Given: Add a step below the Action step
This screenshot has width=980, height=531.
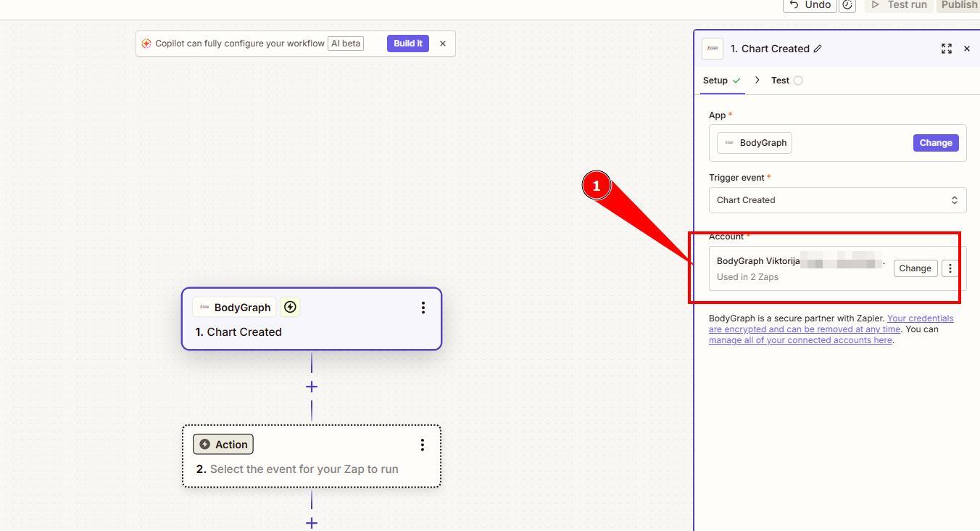Looking at the screenshot, I should [312, 522].
